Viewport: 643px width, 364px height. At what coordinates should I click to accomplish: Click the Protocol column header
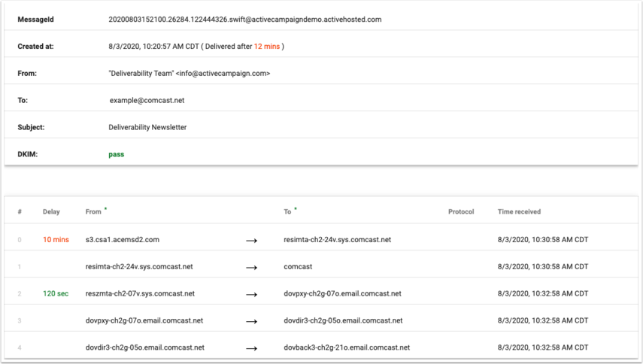click(461, 212)
